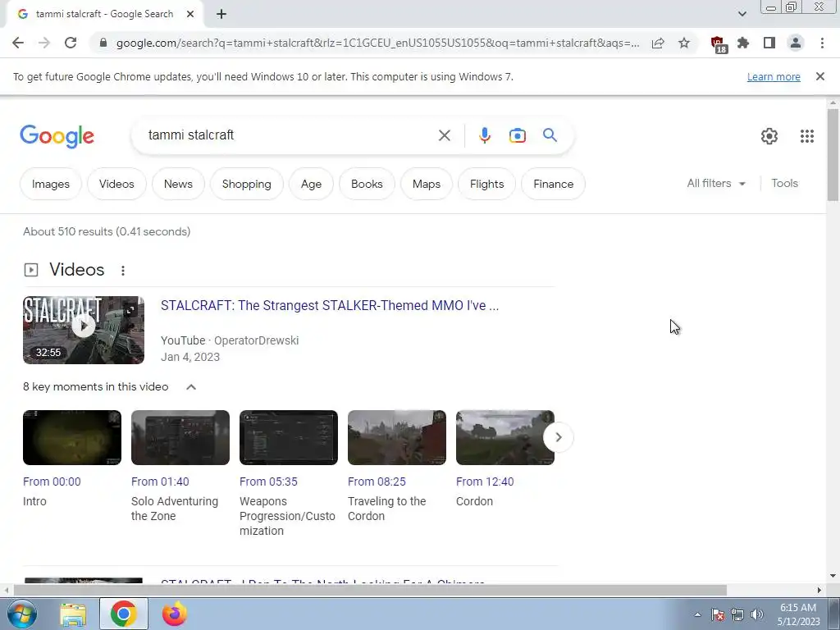Search by image with camera icon
Viewport: 840px width, 630px height.
coord(517,135)
